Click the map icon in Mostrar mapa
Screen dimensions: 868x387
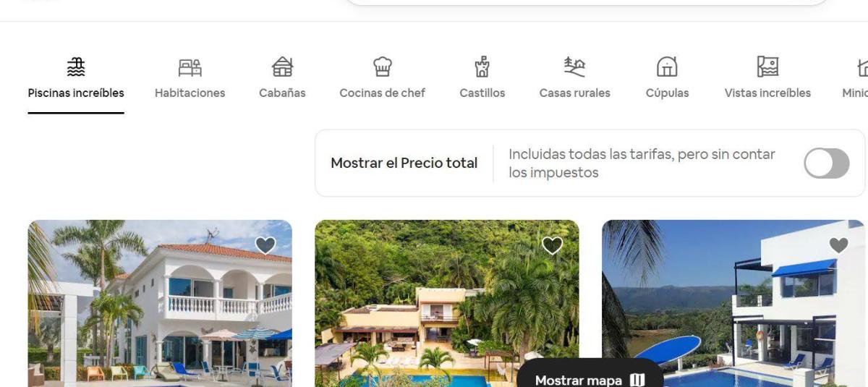(637, 380)
